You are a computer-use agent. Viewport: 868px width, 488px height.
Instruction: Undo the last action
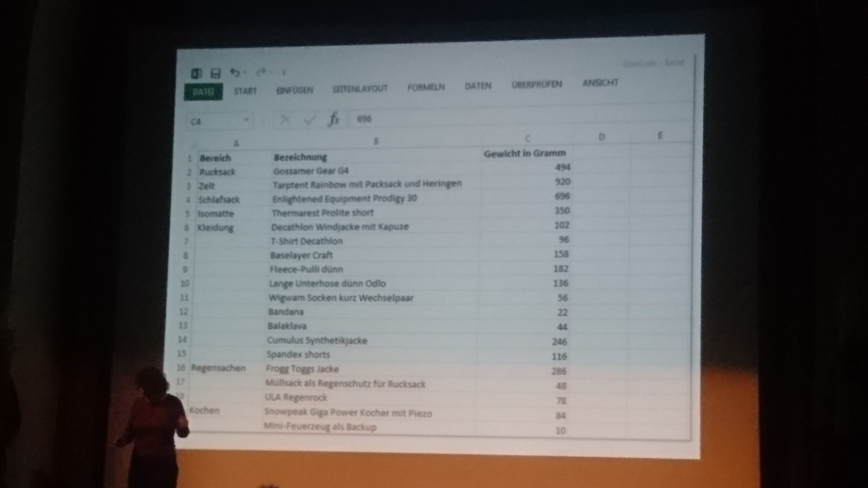pyautogui.click(x=235, y=72)
